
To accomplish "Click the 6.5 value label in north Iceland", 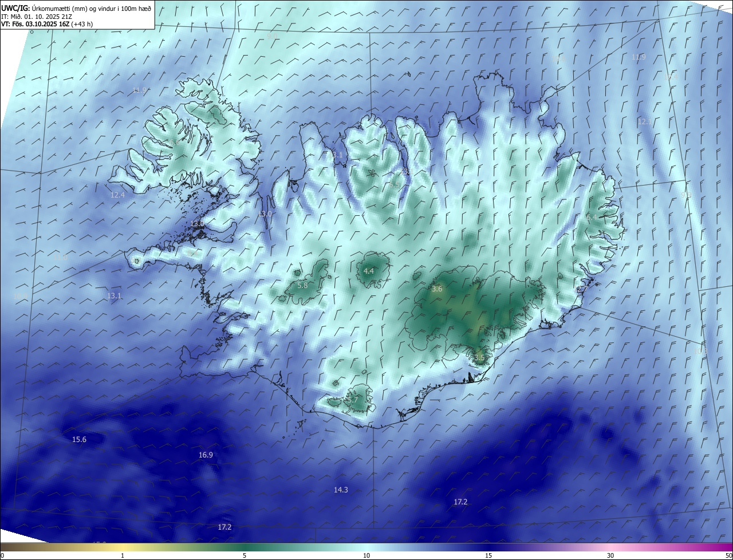I will point(394,185).
